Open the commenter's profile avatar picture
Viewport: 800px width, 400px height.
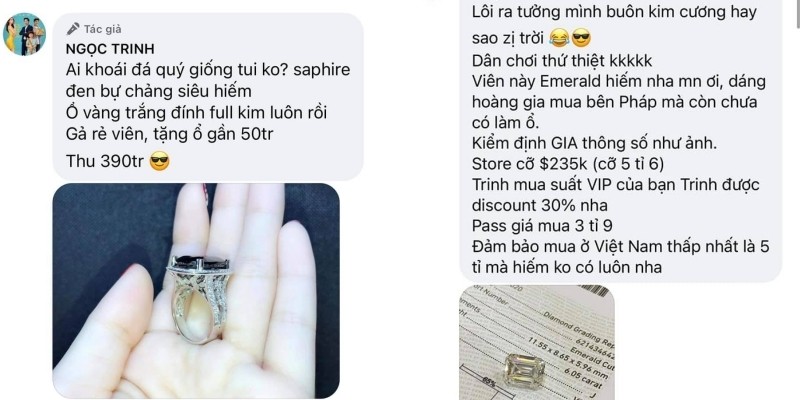pos(24,34)
